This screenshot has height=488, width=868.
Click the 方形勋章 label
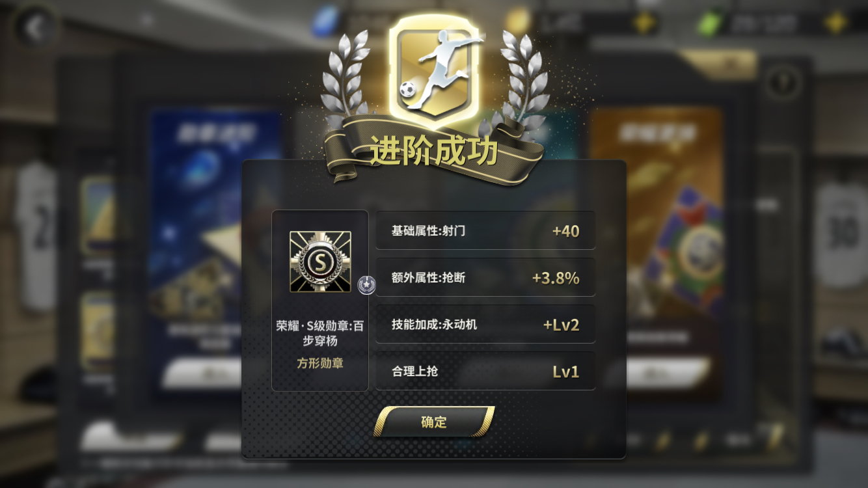[x=320, y=364]
